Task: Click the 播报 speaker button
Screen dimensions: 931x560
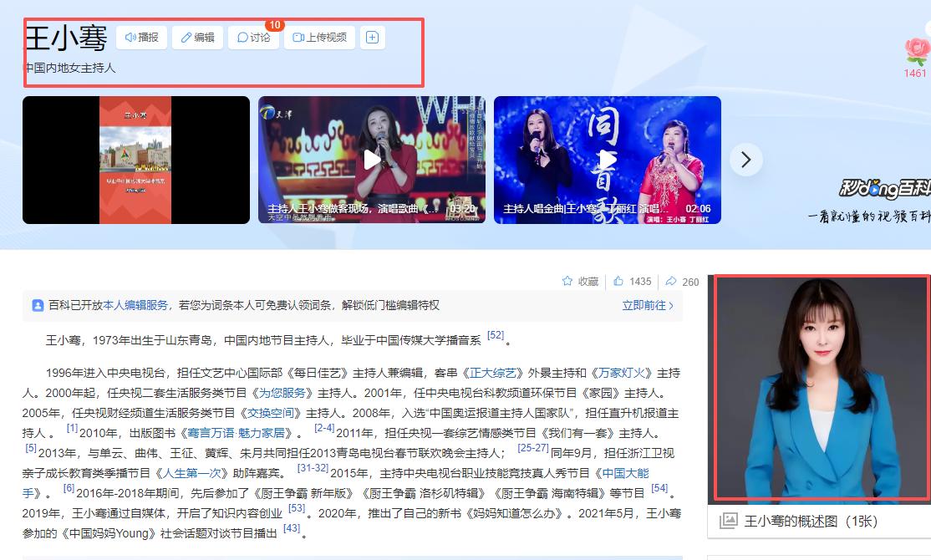Action: coord(142,38)
